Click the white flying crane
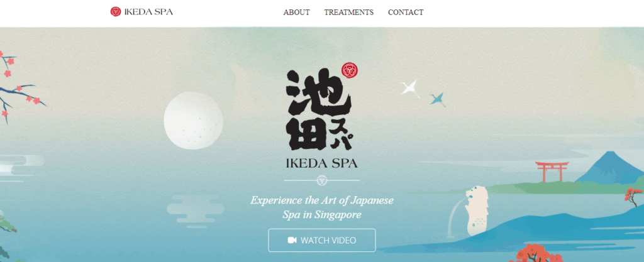 tap(409, 88)
